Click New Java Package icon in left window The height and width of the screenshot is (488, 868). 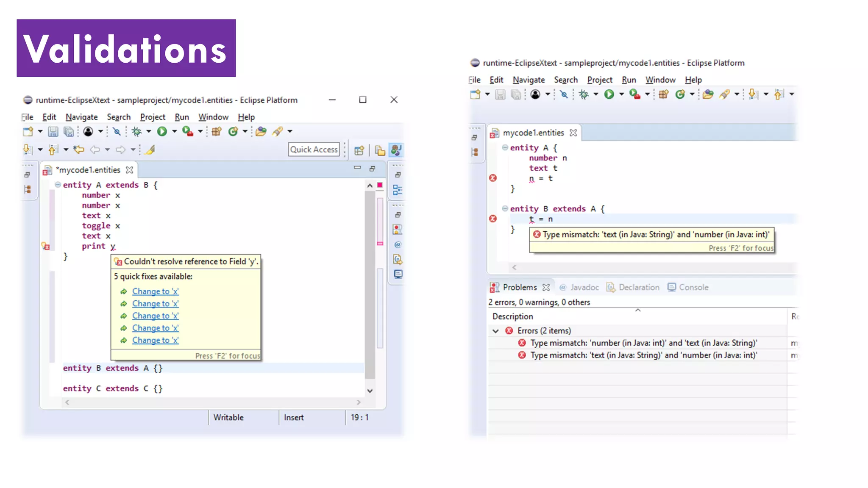(x=217, y=131)
